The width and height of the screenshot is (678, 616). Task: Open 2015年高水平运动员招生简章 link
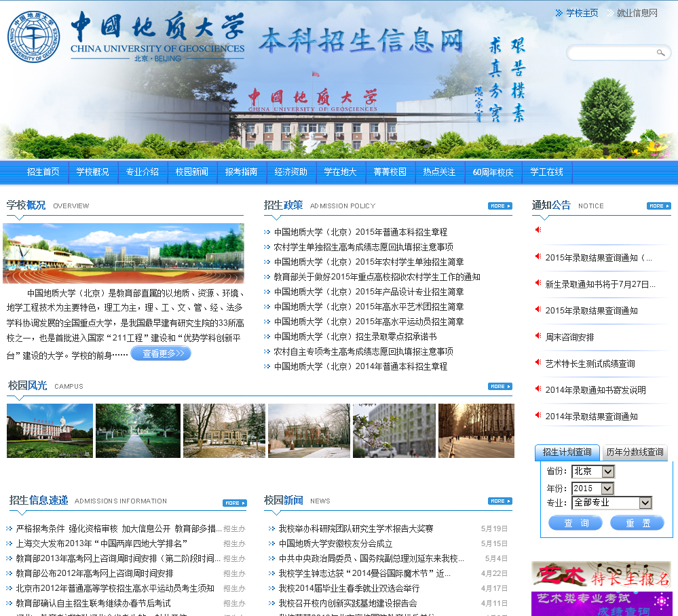(x=369, y=322)
